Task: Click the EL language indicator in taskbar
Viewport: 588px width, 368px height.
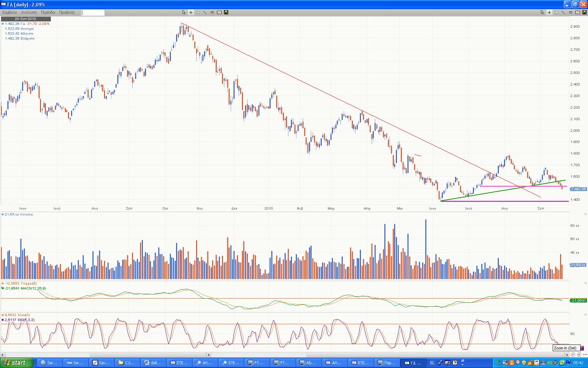Action: coord(432,363)
